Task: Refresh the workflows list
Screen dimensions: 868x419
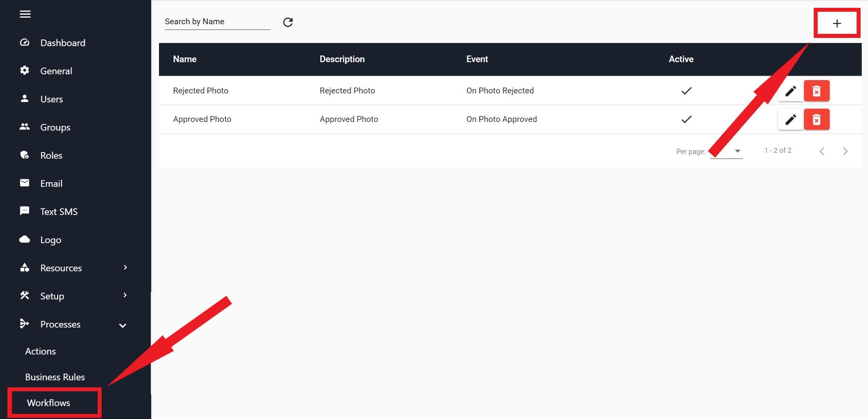Action: 288,22
